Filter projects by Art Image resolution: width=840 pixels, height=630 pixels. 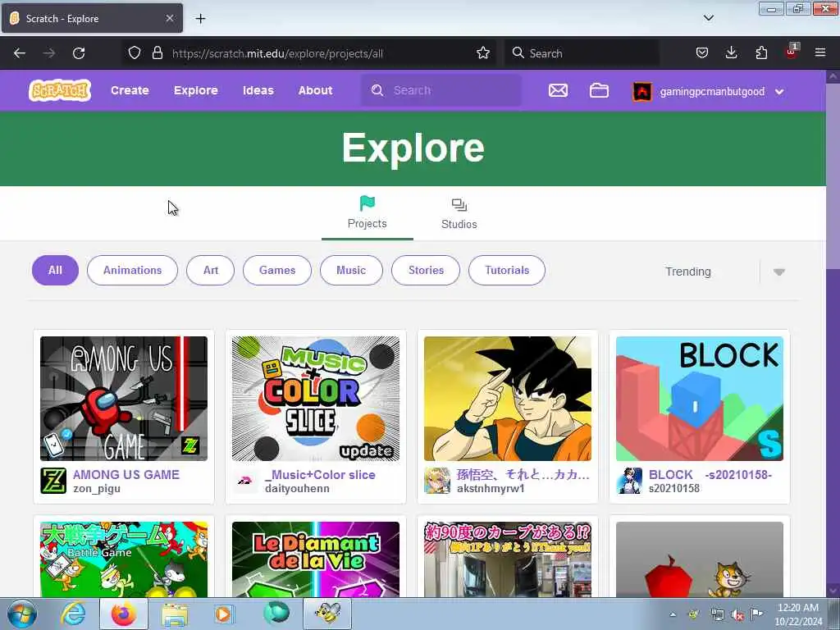click(x=211, y=270)
